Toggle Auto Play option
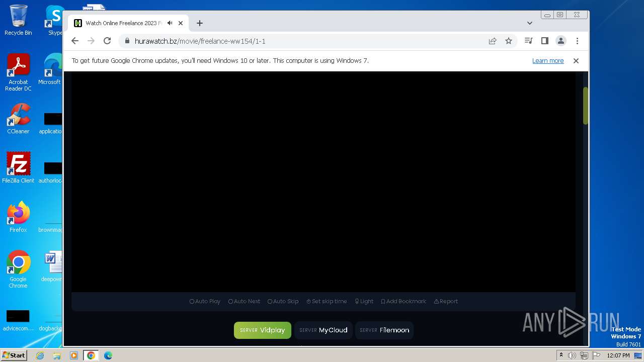 pos(205,301)
